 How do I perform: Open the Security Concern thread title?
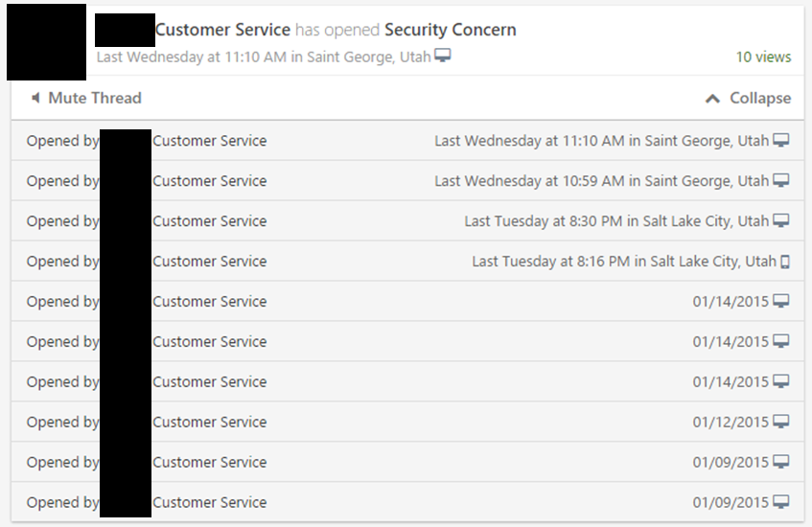tap(450, 30)
